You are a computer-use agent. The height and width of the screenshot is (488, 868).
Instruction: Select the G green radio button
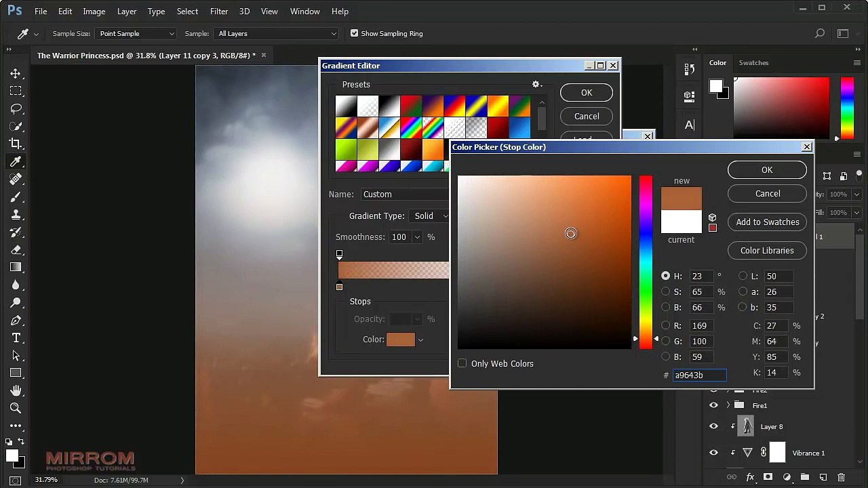(x=665, y=341)
